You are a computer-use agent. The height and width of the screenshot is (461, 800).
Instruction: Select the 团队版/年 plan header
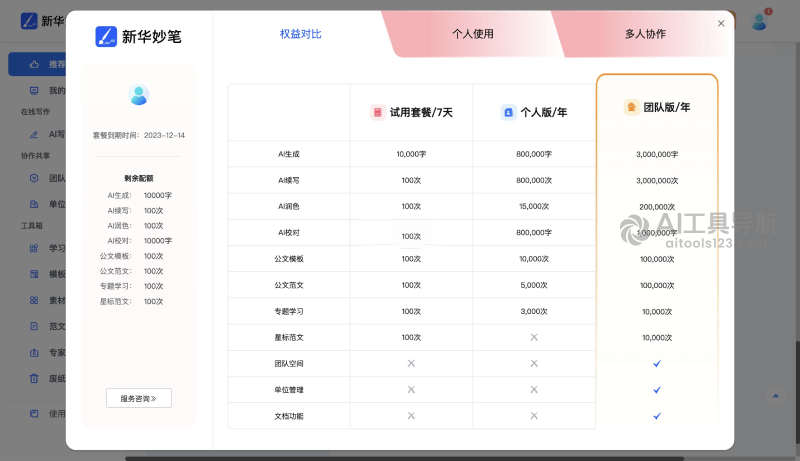(657, 107)
